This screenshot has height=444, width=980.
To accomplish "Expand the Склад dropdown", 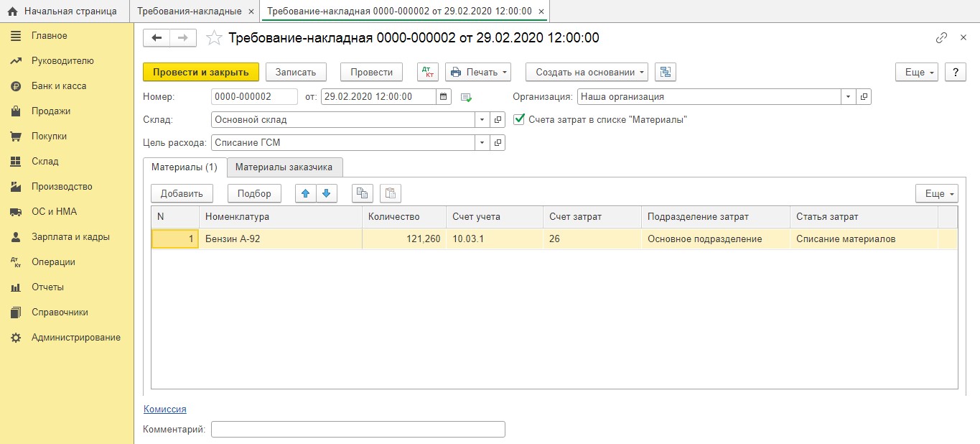I will [x=482, y=120].
